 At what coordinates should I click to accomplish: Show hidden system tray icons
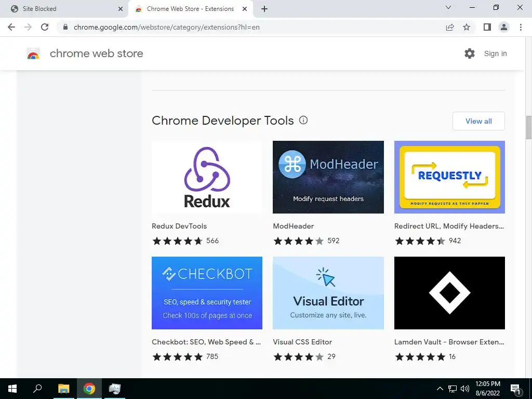pyautogui.click(x=440, y=389)
